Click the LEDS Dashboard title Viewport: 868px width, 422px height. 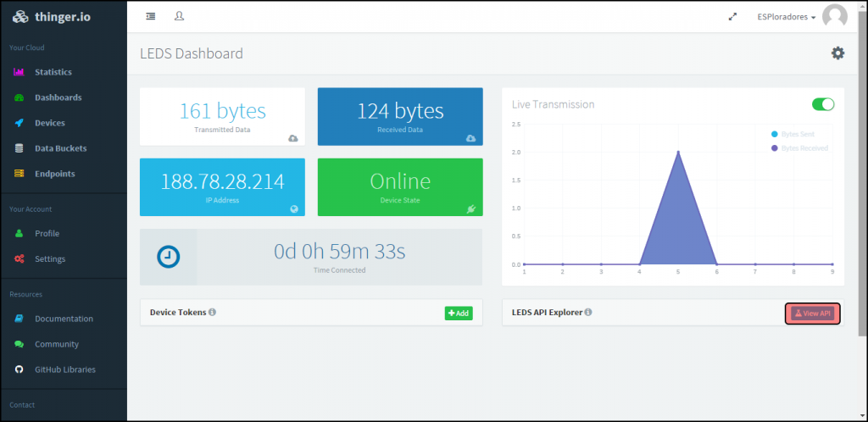(x=192, y=53)
